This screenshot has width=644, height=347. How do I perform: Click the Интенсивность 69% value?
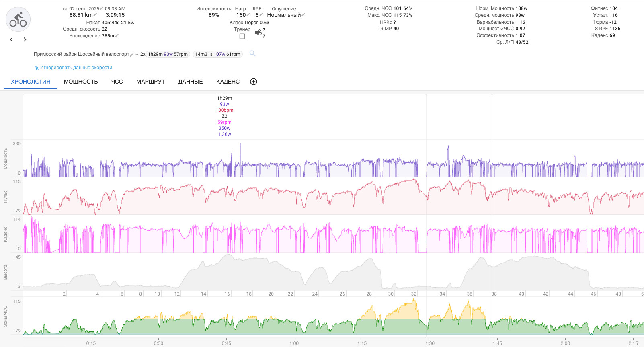[x=214, y=15]
